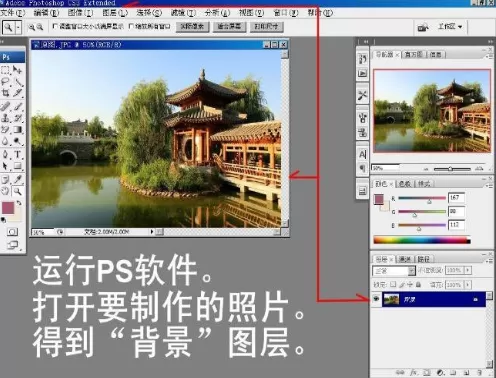Toggle lock all icon
The image size is (496, 378).
coord(418,284)
